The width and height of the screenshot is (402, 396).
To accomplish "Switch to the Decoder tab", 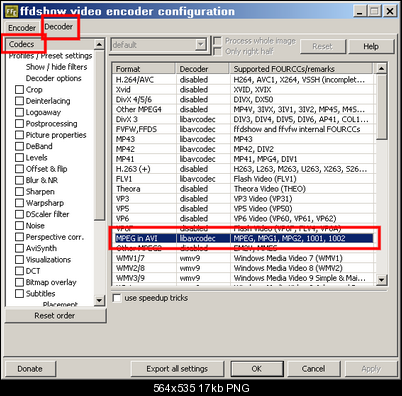I will [x=59, y=27].
